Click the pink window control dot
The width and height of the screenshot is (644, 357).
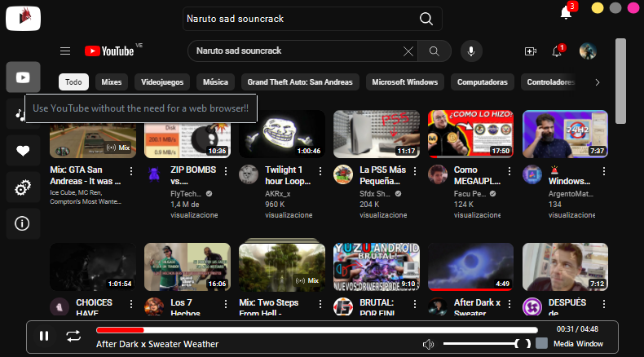coord(633,8)
